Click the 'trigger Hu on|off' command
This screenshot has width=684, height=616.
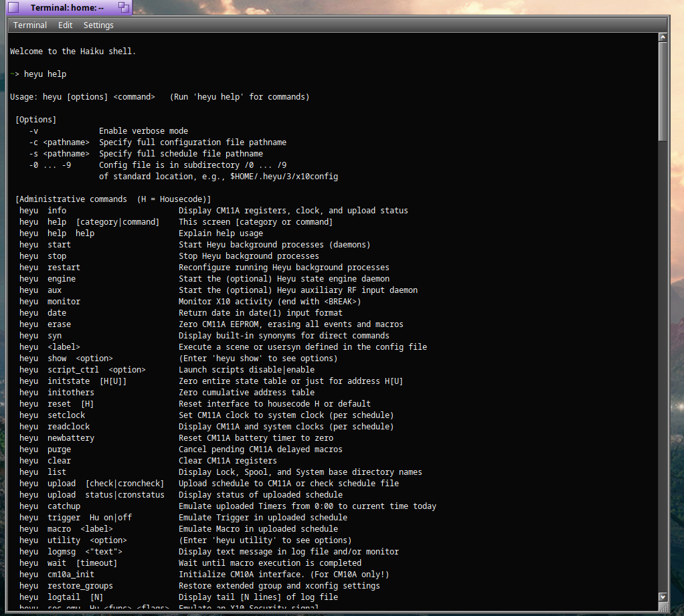click(90, 518)
